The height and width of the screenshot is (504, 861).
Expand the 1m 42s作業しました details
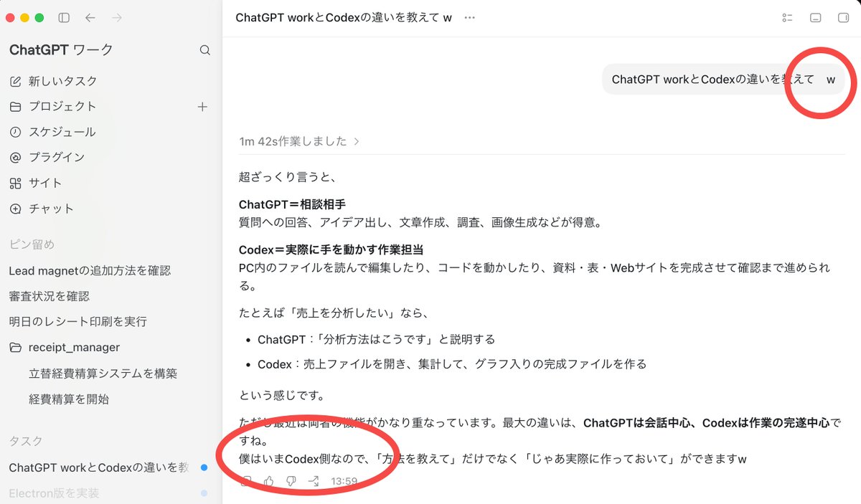[299, 141]
